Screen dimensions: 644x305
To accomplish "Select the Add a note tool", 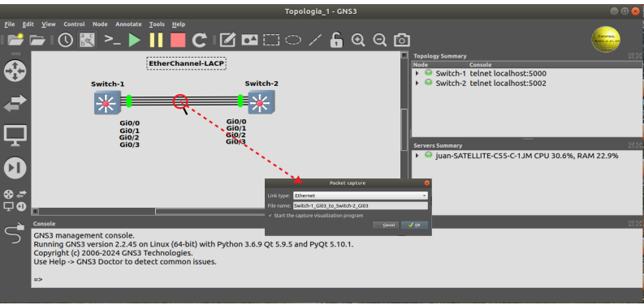I will click(x=227, y=40).
